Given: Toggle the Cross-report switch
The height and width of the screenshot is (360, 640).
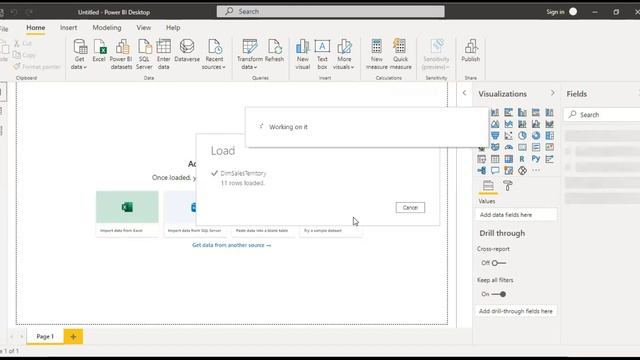Looking at the screenshot, I should click(x=498, y=263).
